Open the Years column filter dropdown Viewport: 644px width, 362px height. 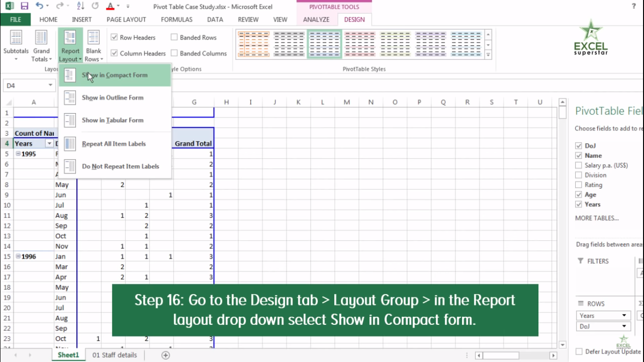click(x=49, y=144)
